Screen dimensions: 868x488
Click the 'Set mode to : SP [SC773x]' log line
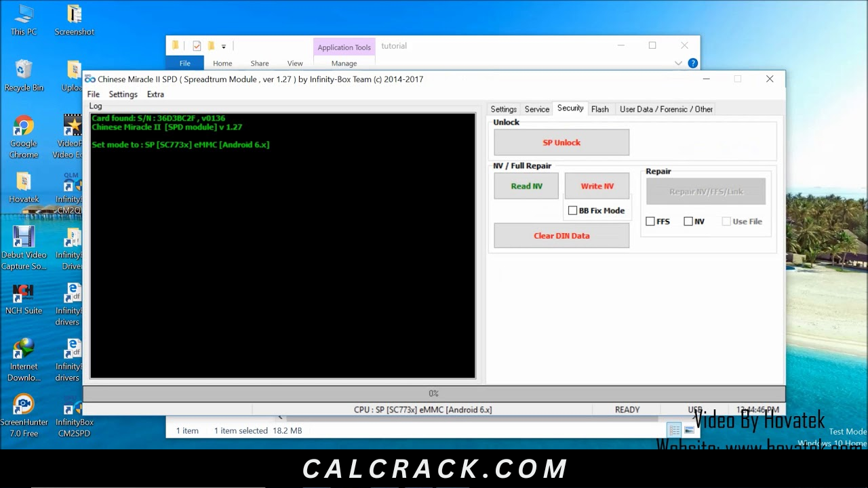(x=180, y=144)
